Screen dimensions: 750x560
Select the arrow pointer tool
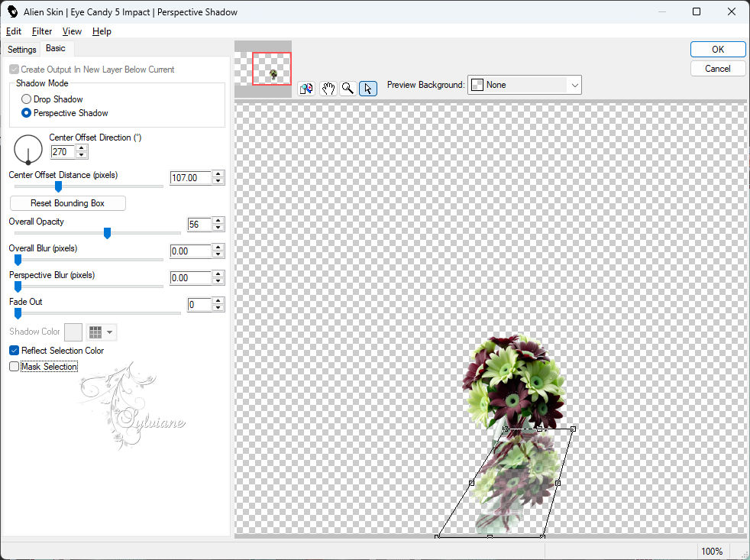368,89
